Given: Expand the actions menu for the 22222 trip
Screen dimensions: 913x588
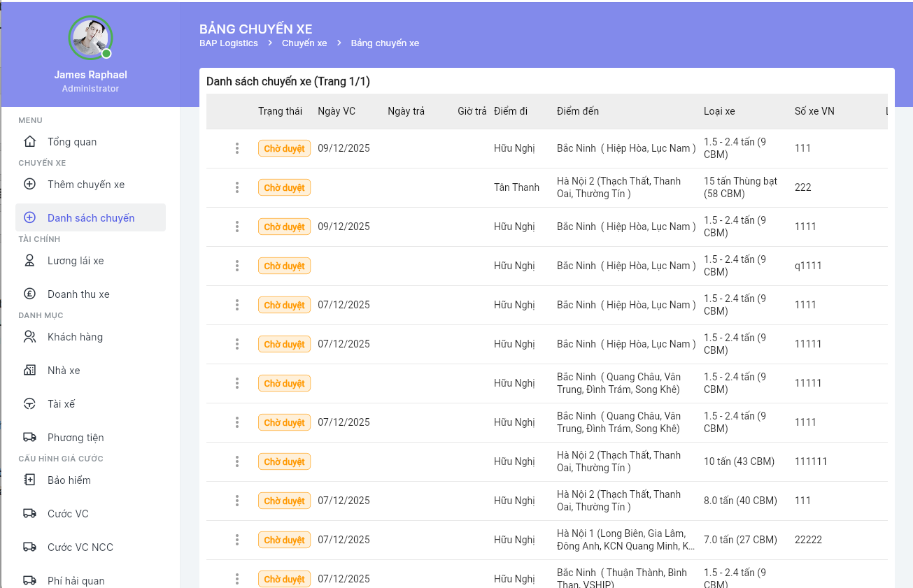Looking at the screenshot, I should point(237,540).
